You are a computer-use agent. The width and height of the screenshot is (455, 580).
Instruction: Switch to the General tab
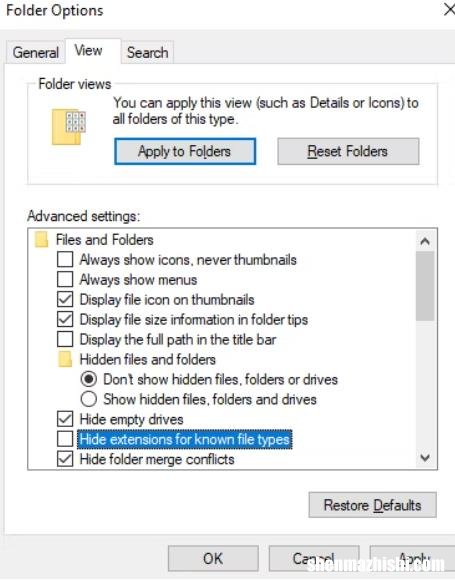[36, 53]
